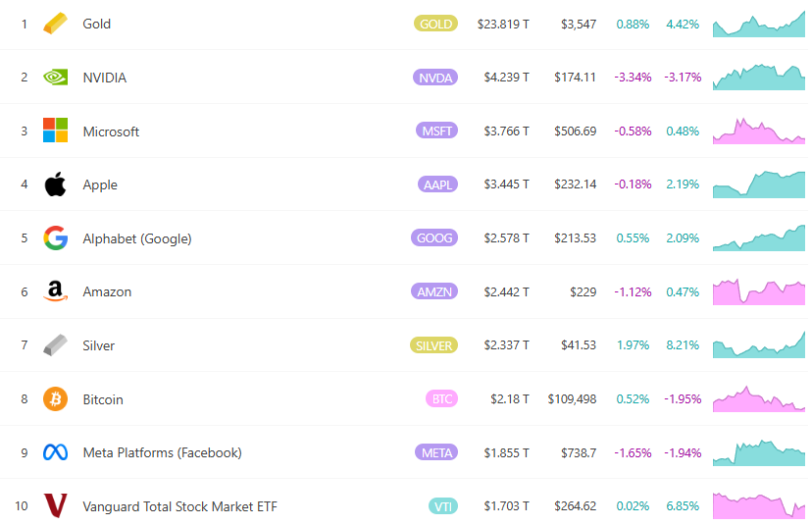Click the Google G logo icon
The height and width of the screenshot is (526, 812).
click(55, 238)
